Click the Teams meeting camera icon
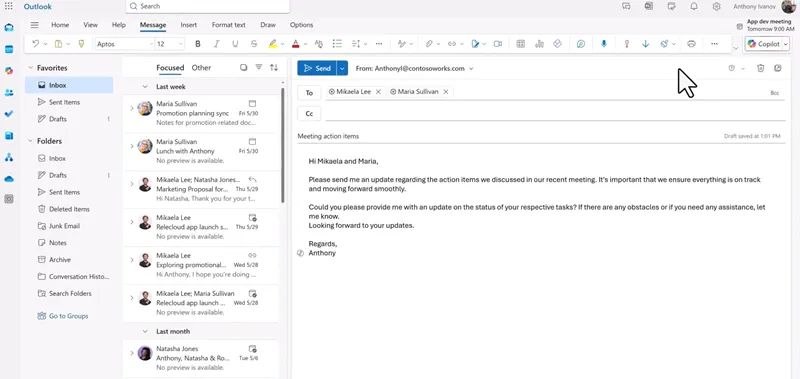 [x=498, y=44]
